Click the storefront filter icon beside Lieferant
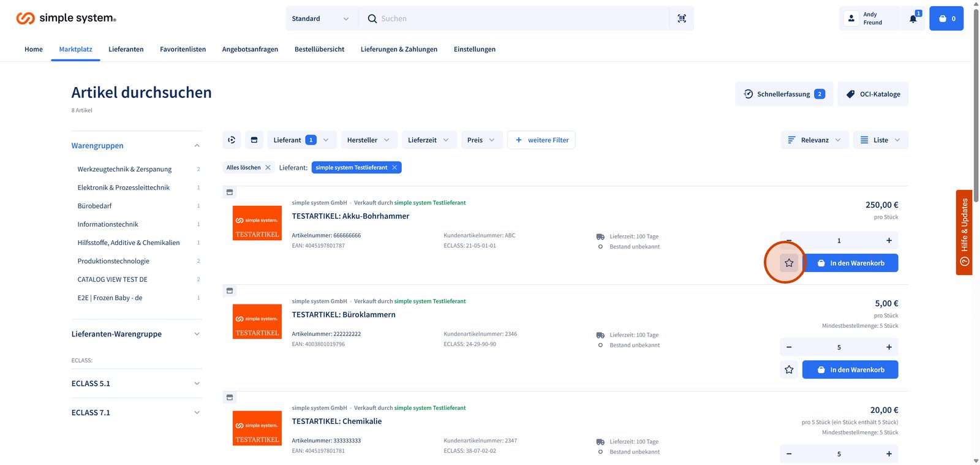 click(254, 140)
